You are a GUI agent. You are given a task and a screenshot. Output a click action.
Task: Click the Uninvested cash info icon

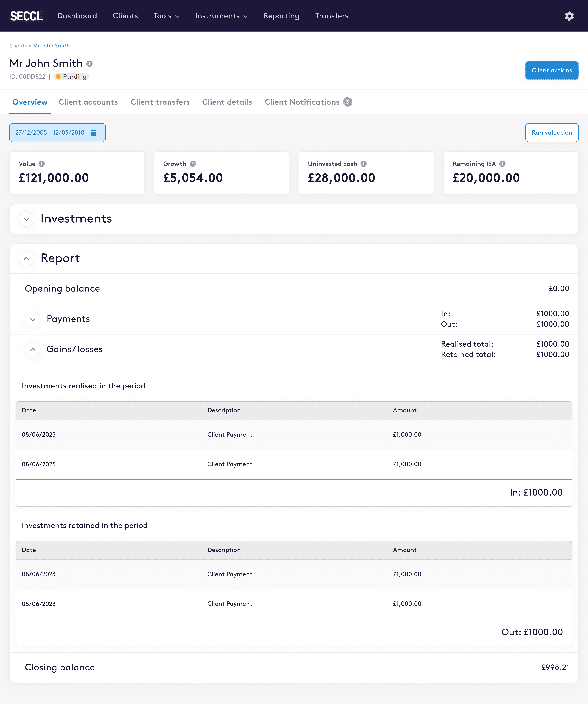[x=363, y=164]
